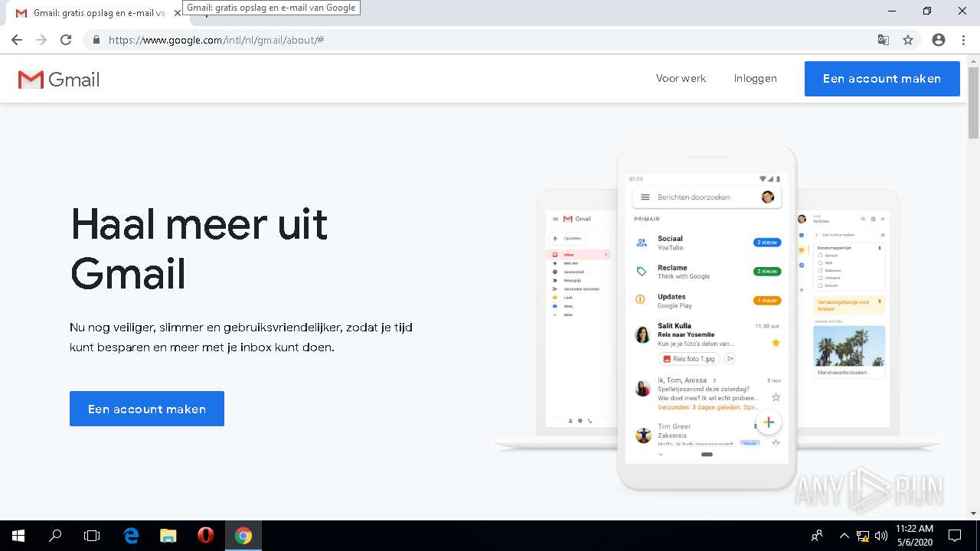Image resolution: width=980 pixels, height=551 pixels.
Task: Open the Chrome three-dot menu
Action: (962, 40)
